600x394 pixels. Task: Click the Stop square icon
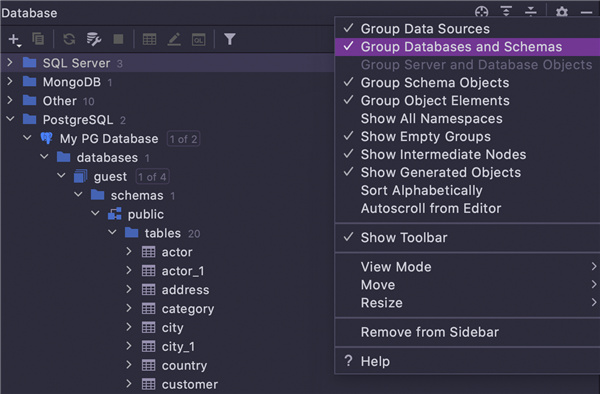click(118, 39)
